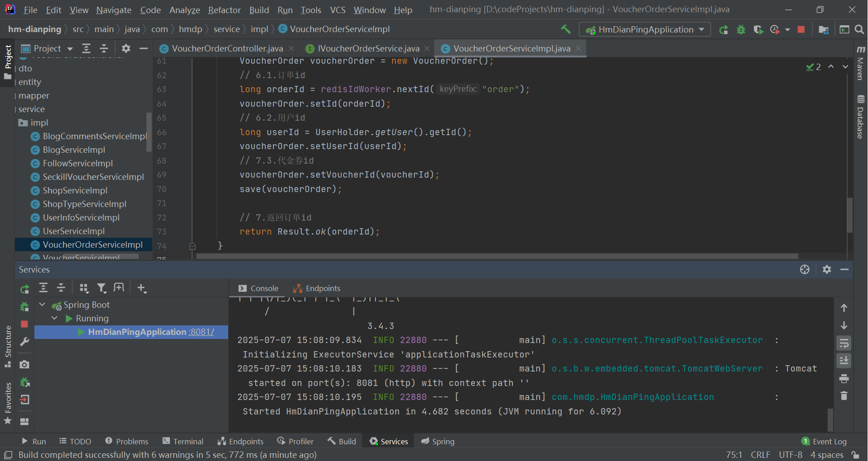Image resolution: width=868 pixels, height=461 pixels.
Task: Open the Project view dropdown arrow
Action: (70, 49)
